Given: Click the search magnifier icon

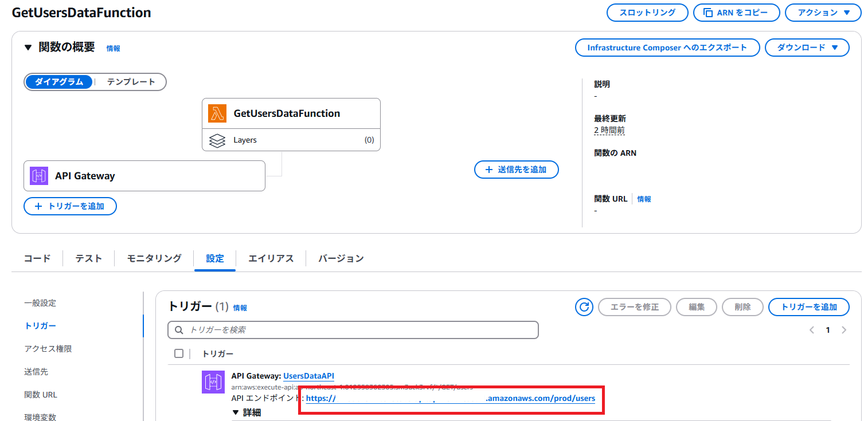Looking at the screenshot, I should pyautogui.click(x=179, y=330).
